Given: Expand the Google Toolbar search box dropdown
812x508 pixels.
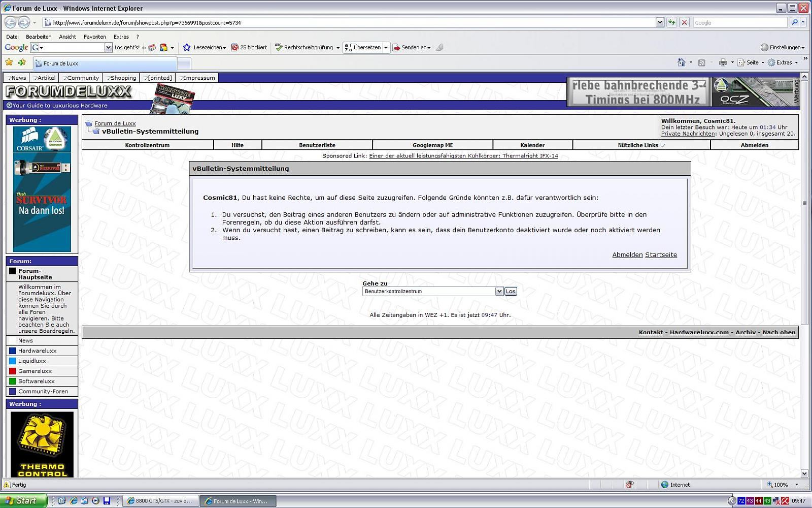Looking at the screenshot, I should (108, 47).
